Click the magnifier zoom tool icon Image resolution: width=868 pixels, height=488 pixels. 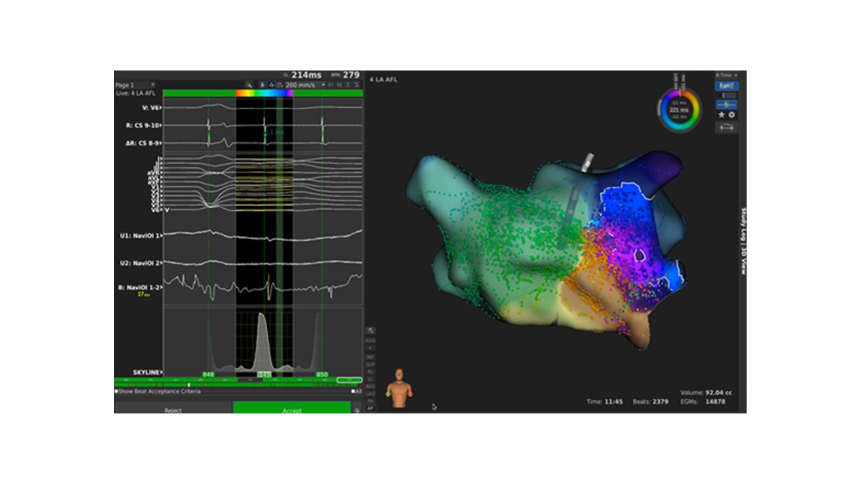[249, 85]
